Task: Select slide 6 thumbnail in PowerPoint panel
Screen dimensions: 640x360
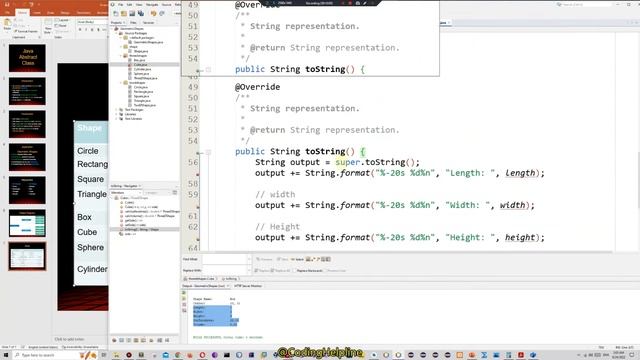Action: coord(27,223)
